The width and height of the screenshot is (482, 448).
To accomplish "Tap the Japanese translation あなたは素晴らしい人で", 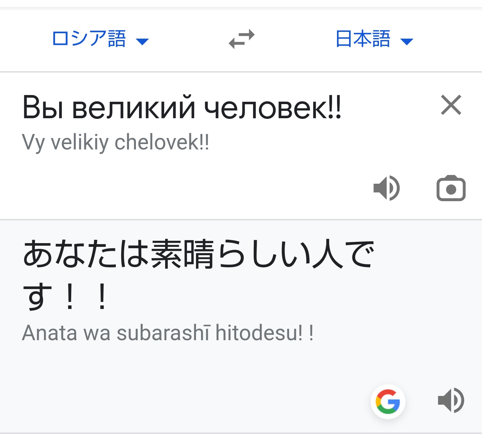I will point(198,254).
